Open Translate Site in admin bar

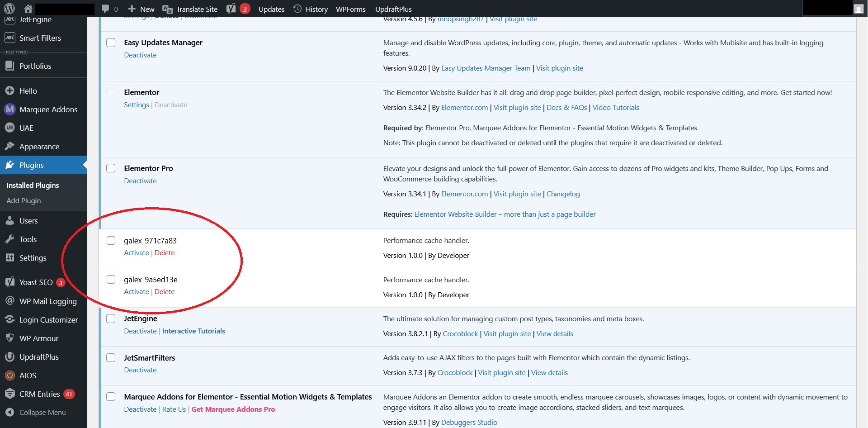pos(190,9)
